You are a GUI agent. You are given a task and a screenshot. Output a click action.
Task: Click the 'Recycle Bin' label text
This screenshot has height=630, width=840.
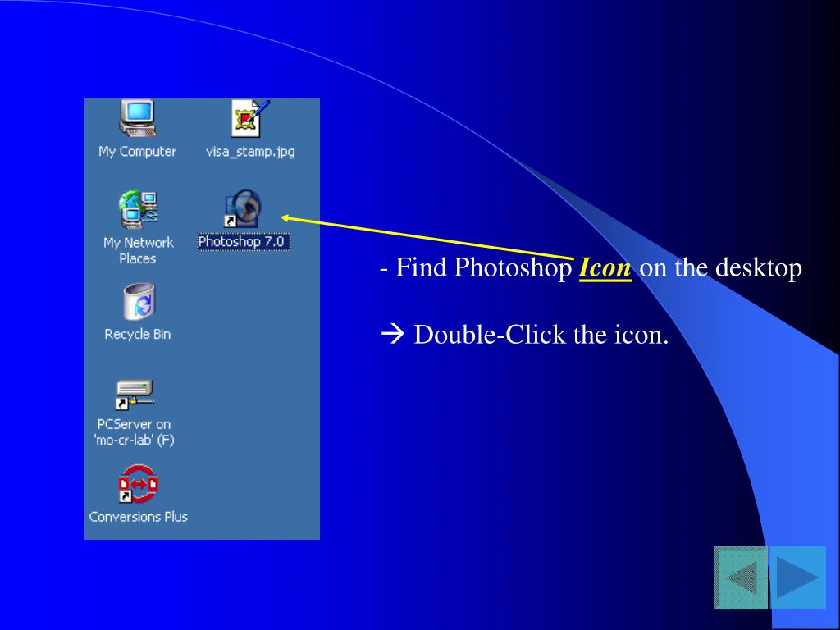point(138,335)
